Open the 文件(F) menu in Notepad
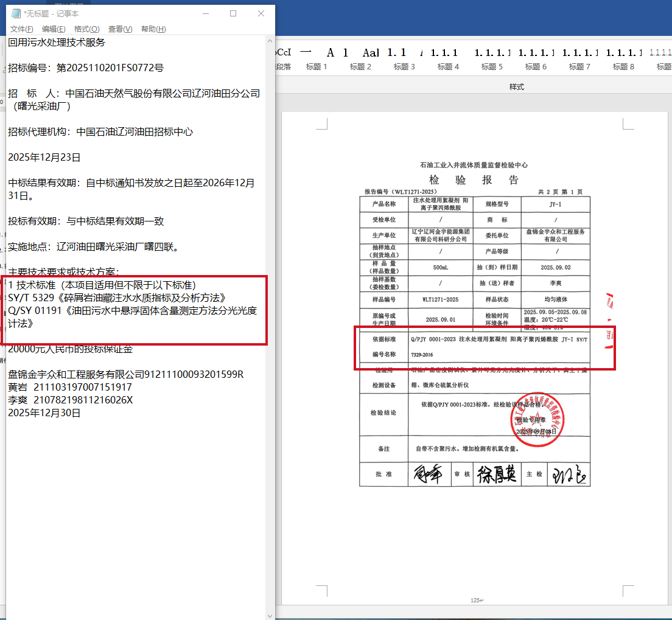This screenshot has height=620, width=672. pyautogui.click(x=21, y=29)
